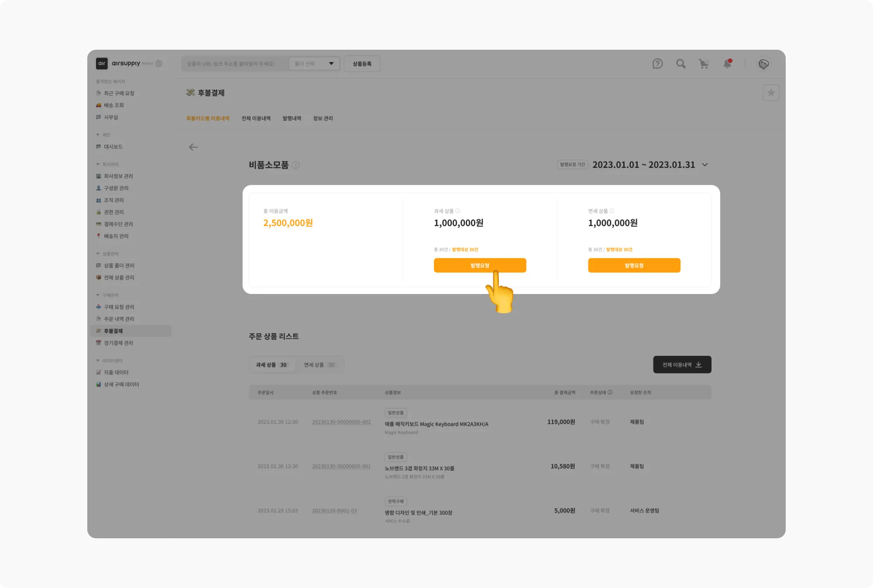Collapse the 구매관리 sidebar section
This screenshot has height=588, width=873.
[98, 295]
